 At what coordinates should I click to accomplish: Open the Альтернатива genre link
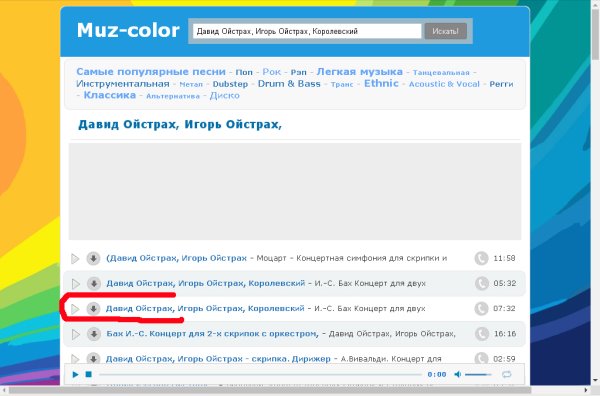(173, 96)
